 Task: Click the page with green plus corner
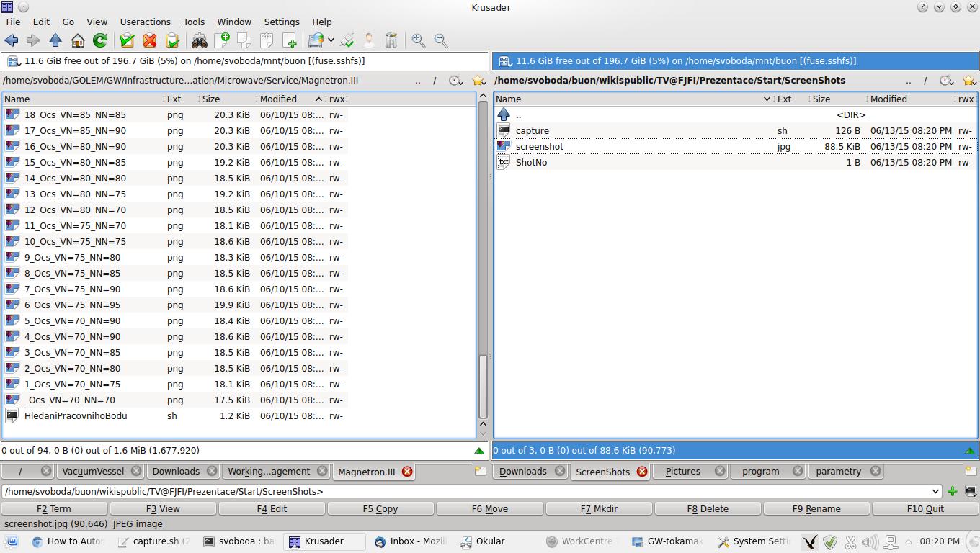290,41
